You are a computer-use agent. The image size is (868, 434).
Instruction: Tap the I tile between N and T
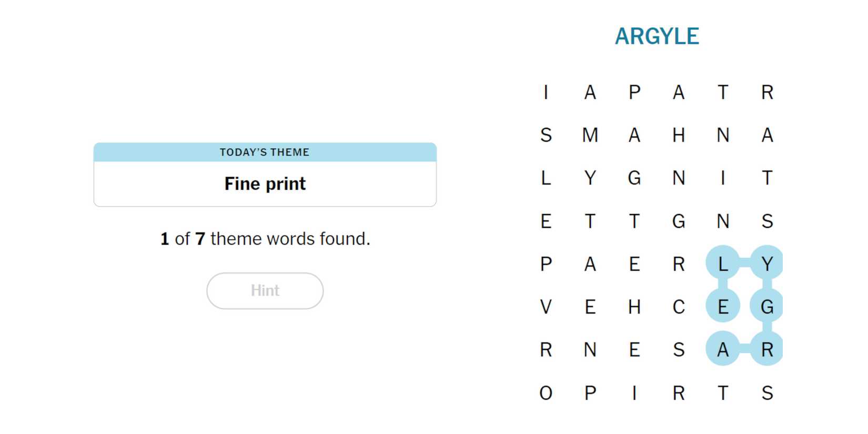pos(723,178)
